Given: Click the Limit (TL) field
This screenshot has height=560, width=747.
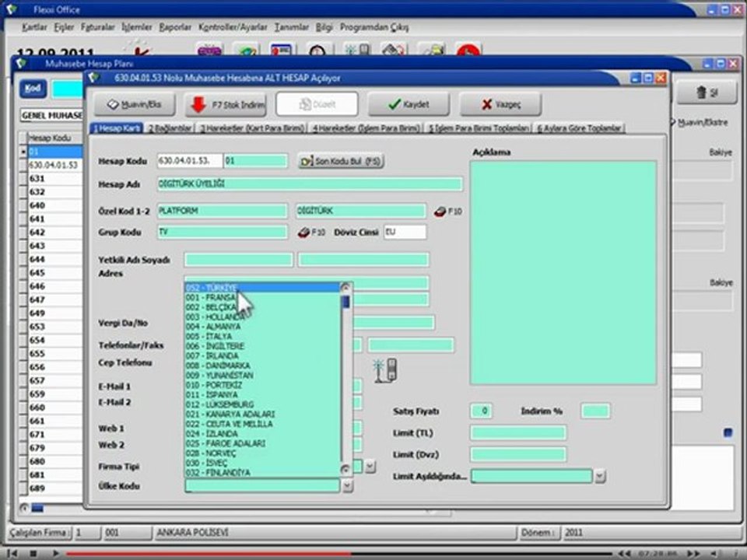Looking at the screenshot, I should click(x=518, y=433).
